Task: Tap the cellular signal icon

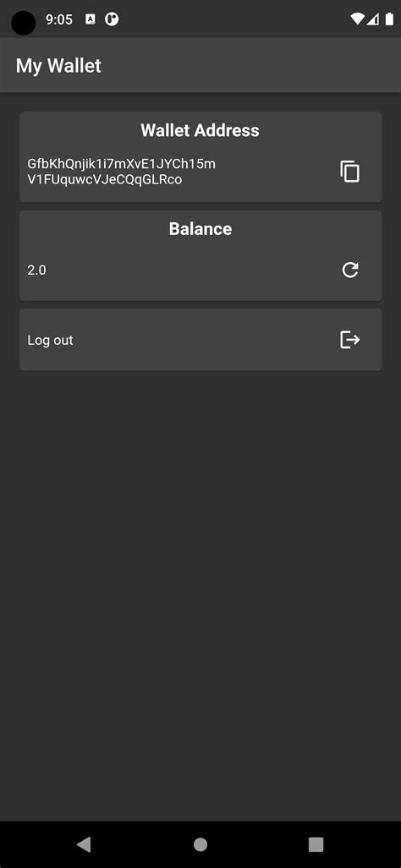Action: [373, 19]
